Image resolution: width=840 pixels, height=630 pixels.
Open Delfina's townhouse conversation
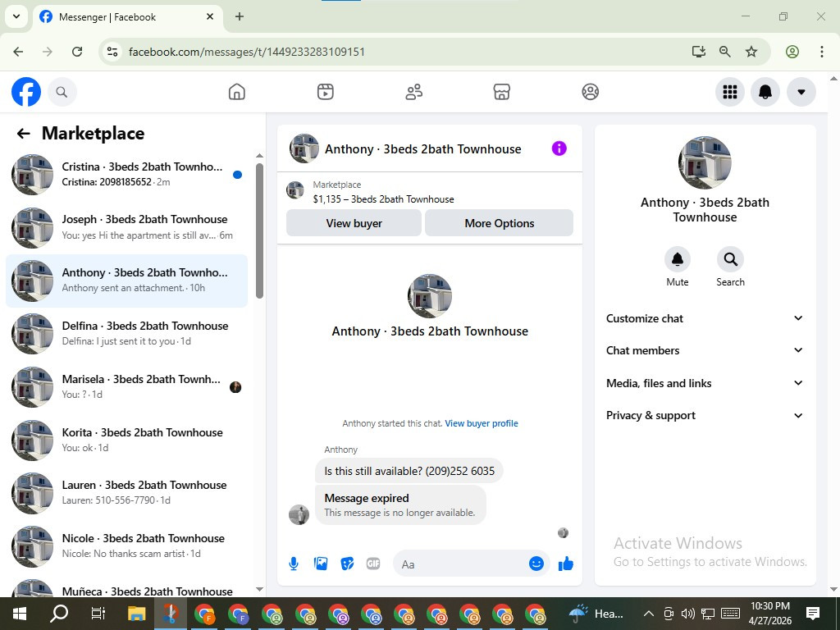pyautogui.click(x=126, y=333)
